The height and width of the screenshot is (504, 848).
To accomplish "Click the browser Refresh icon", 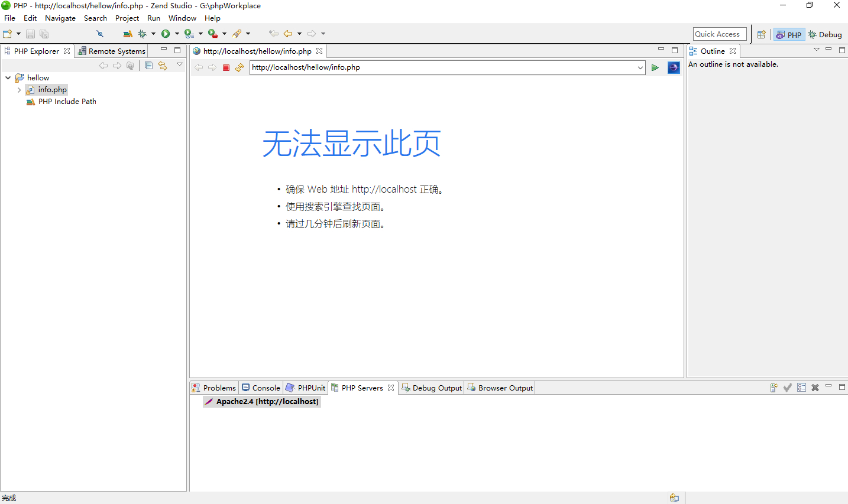I will [239, 68].
